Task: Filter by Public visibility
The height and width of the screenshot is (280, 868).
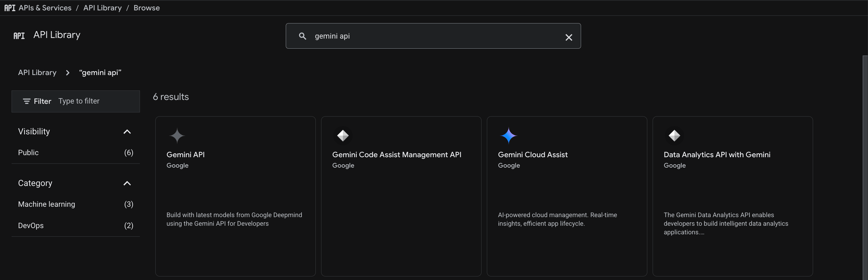Action: 28,153
